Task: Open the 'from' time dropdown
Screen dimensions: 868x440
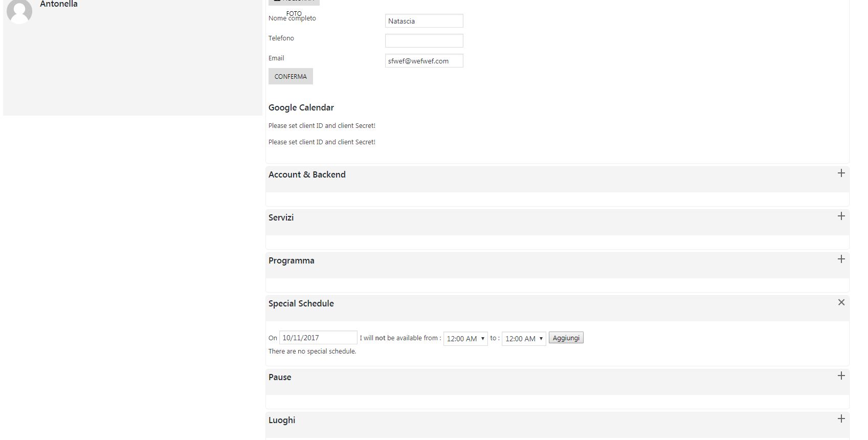Action: pos(465,339)
